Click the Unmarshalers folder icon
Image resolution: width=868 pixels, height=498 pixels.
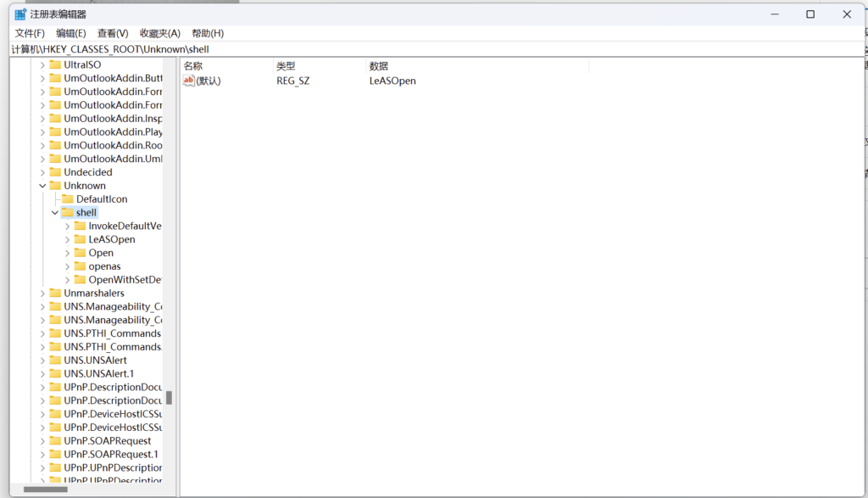click(55, 294)
